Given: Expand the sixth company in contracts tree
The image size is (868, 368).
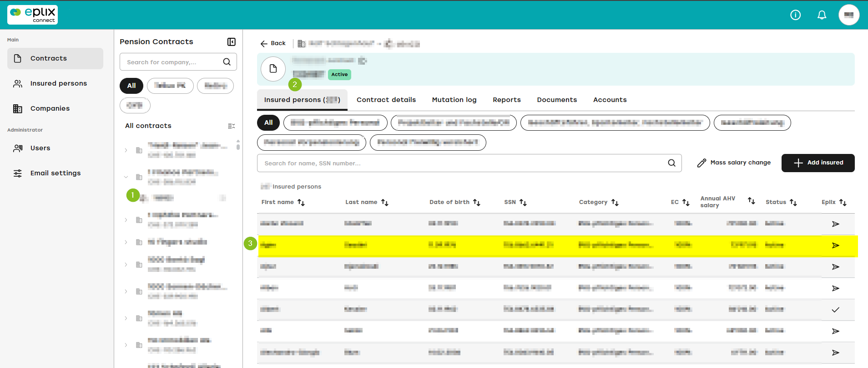Looking at the screenshot, I should (126, 291).
